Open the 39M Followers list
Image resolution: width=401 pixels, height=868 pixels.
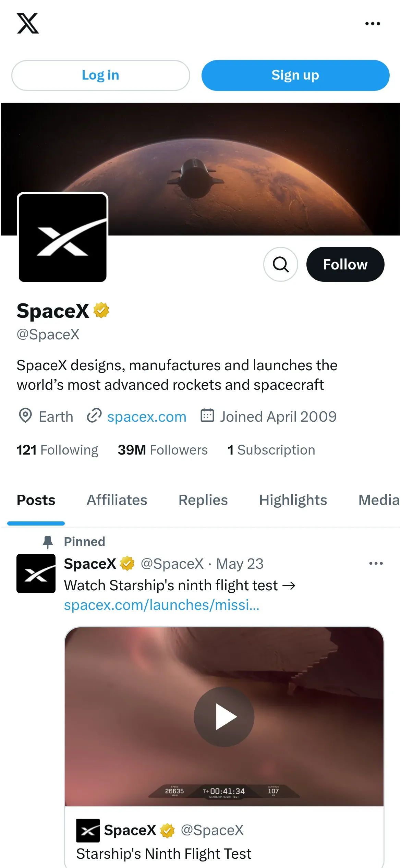tap(163, 450)
